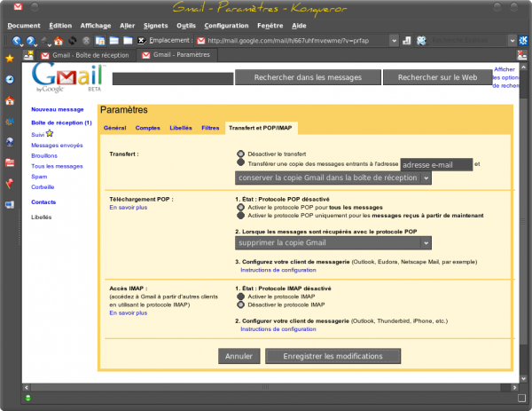Open the Général settings tab
The image size is (532, 411).
115,128
